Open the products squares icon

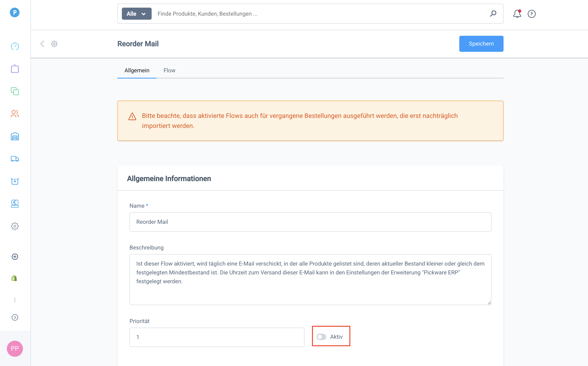click(x=15, y=91)
